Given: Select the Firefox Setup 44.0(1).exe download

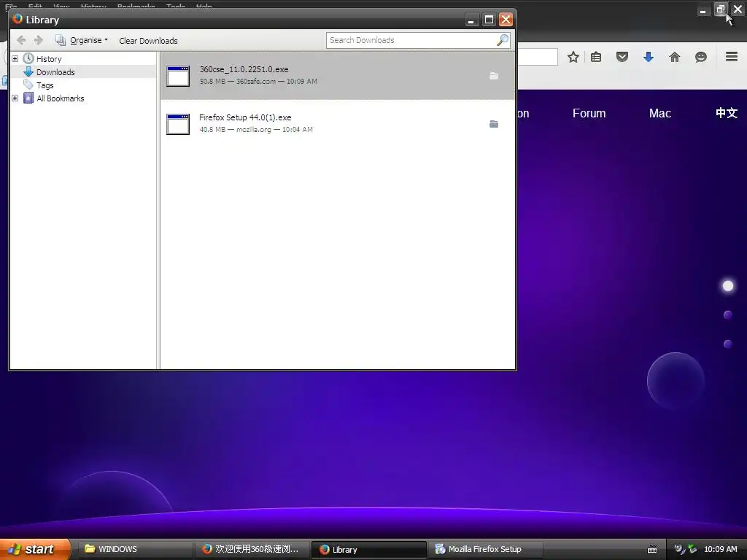Looking at the screenshot, I should [337, 123].
